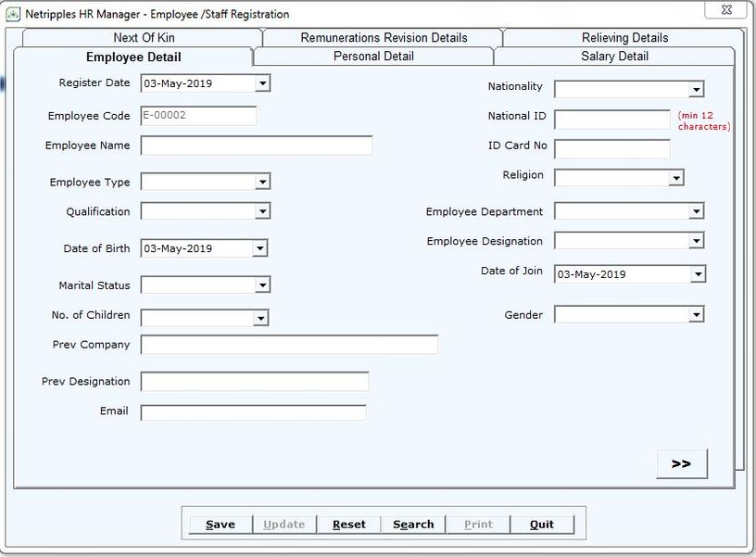Switch to the Personal Detail tab

(x=373, y=56)
